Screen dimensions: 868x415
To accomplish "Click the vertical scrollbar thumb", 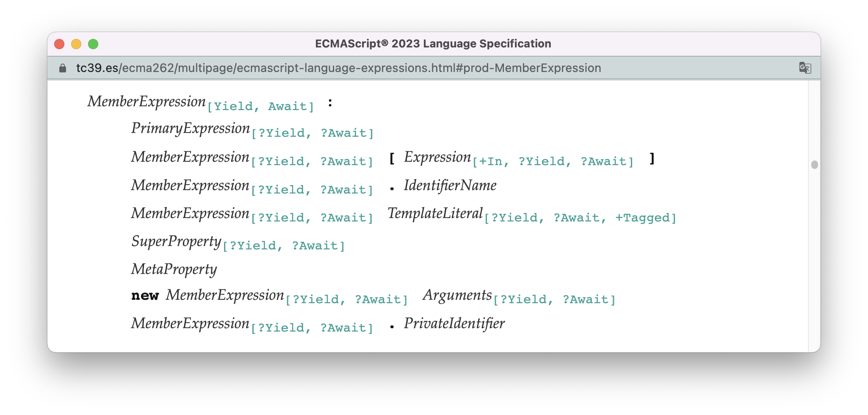I will click(x=814, y=164).
